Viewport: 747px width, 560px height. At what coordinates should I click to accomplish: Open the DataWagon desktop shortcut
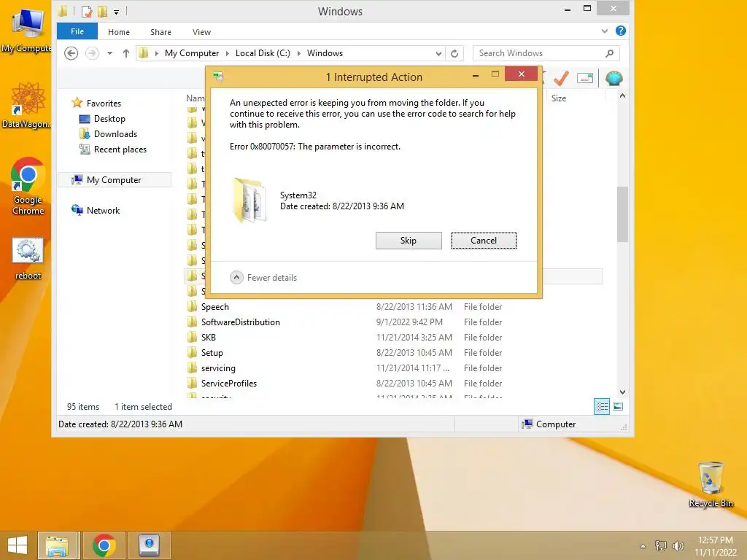point(27,105)
